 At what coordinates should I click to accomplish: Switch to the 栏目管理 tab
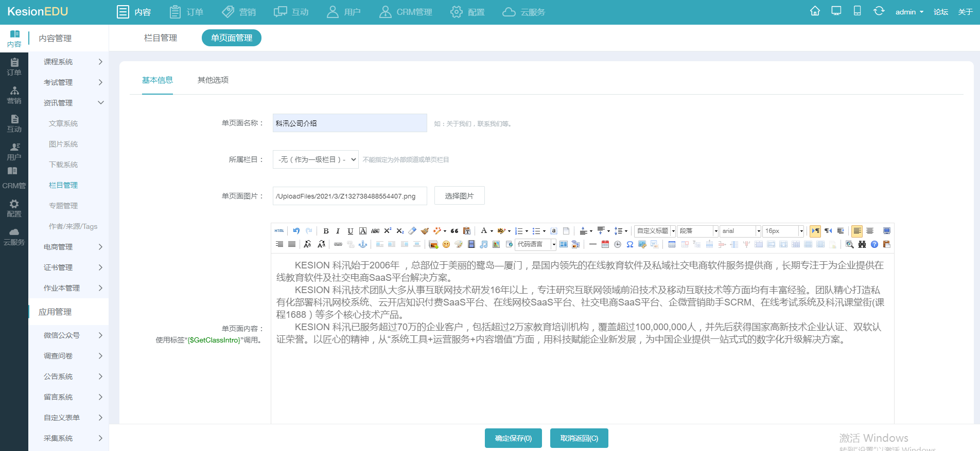point(161,38)
